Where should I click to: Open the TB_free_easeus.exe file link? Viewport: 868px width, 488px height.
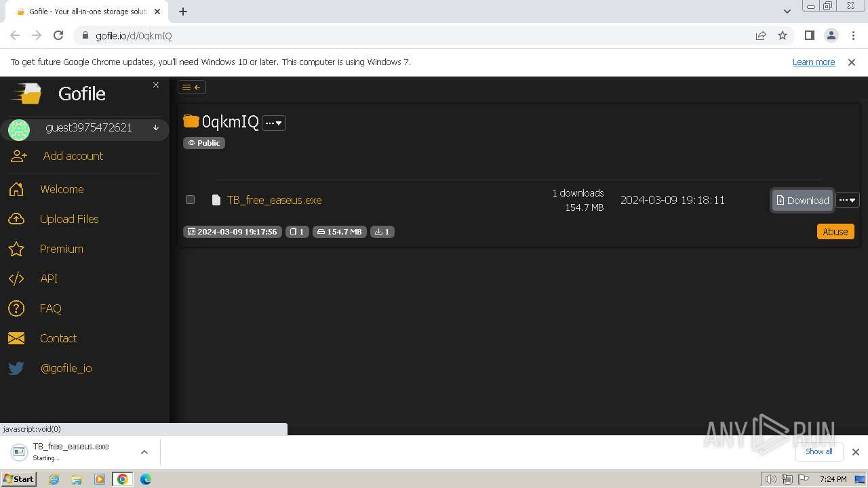274,200
